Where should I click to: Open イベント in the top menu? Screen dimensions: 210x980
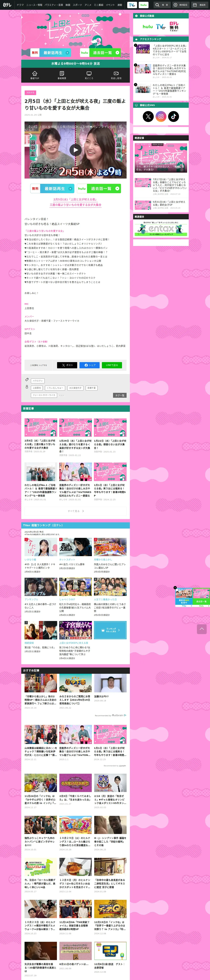pos(110,5)
